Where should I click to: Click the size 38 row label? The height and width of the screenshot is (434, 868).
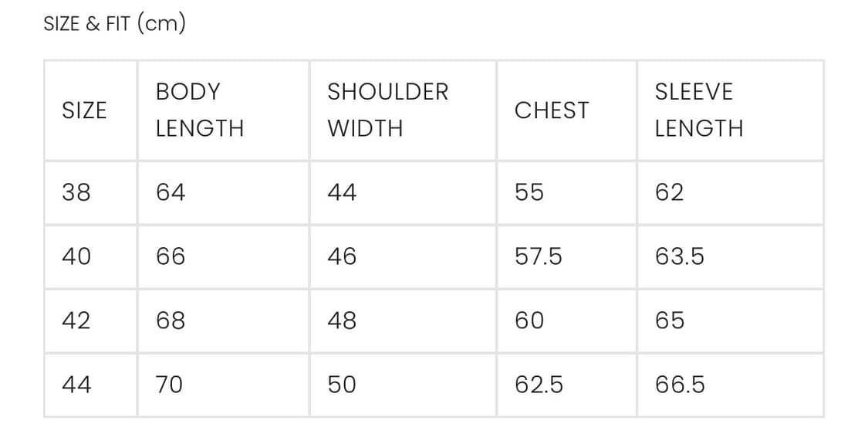[76, 192]
